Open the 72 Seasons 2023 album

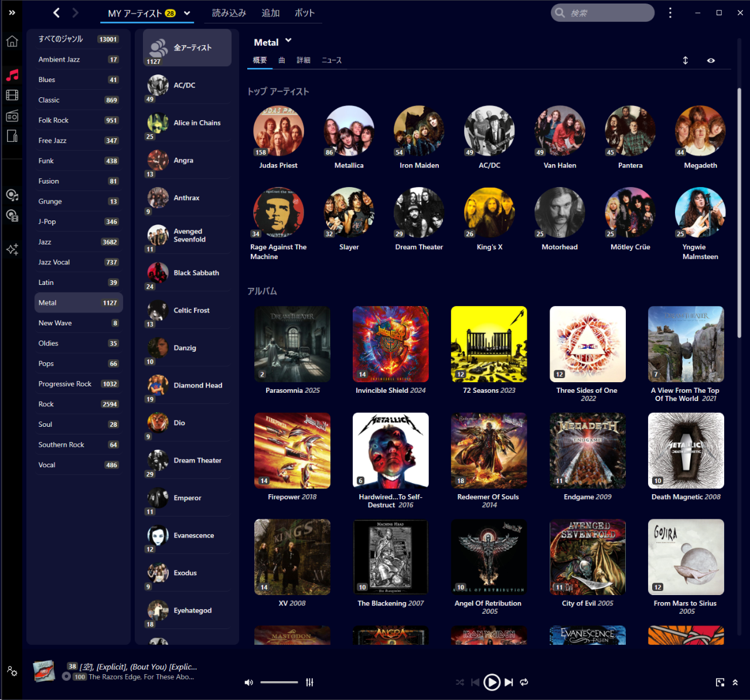pos(489,344)
